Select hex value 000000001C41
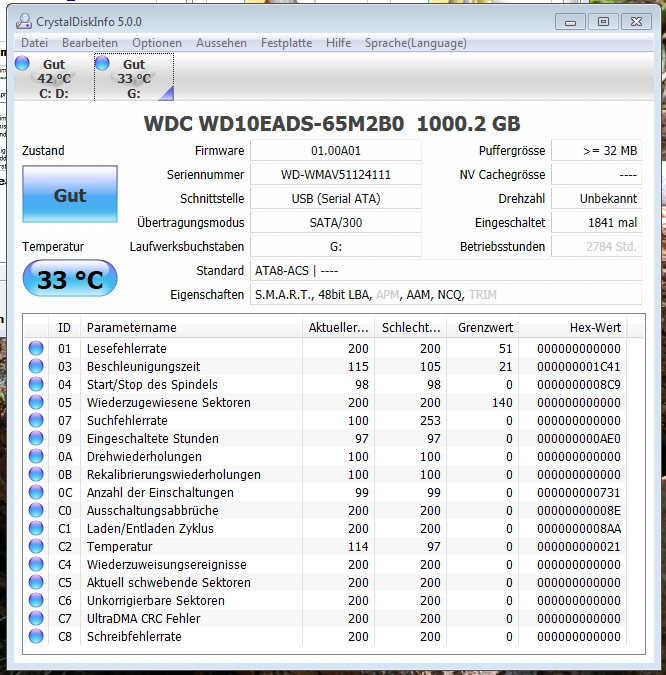The image size is (666, 675). pos(579,366)
